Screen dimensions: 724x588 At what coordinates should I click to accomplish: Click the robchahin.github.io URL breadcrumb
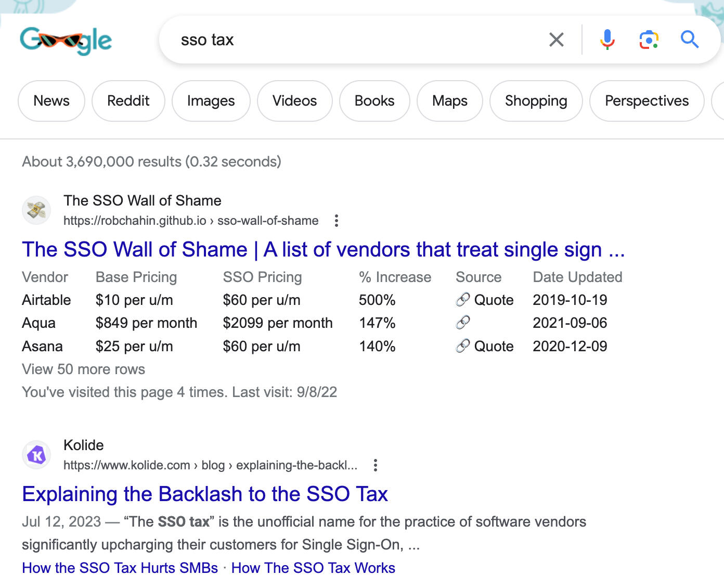point(191,221)
